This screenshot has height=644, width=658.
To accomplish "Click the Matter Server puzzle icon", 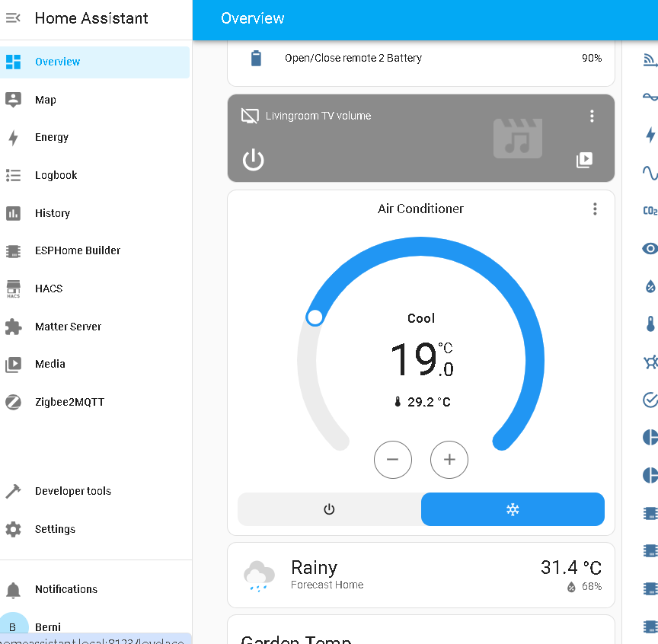I will [13, 327].
